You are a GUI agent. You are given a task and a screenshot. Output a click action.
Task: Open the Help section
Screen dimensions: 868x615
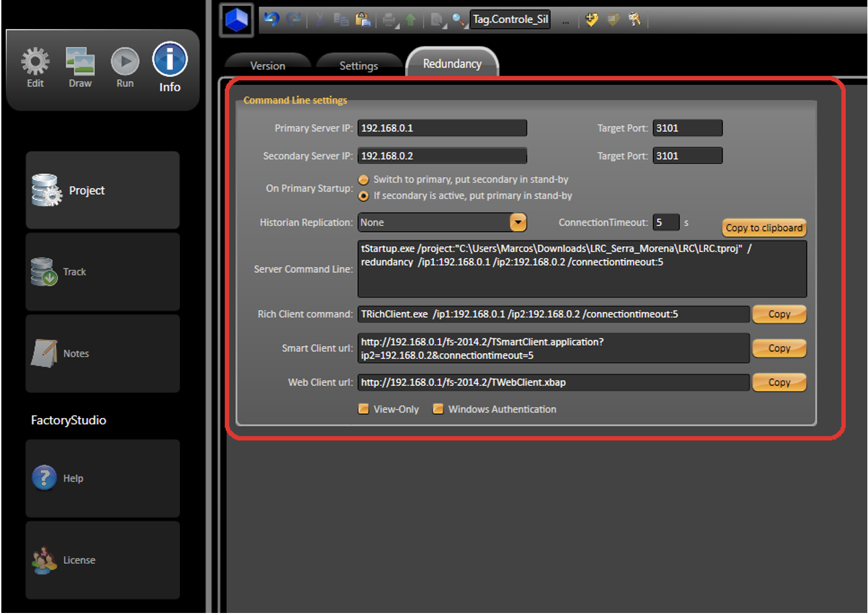[x=103, y=478]
